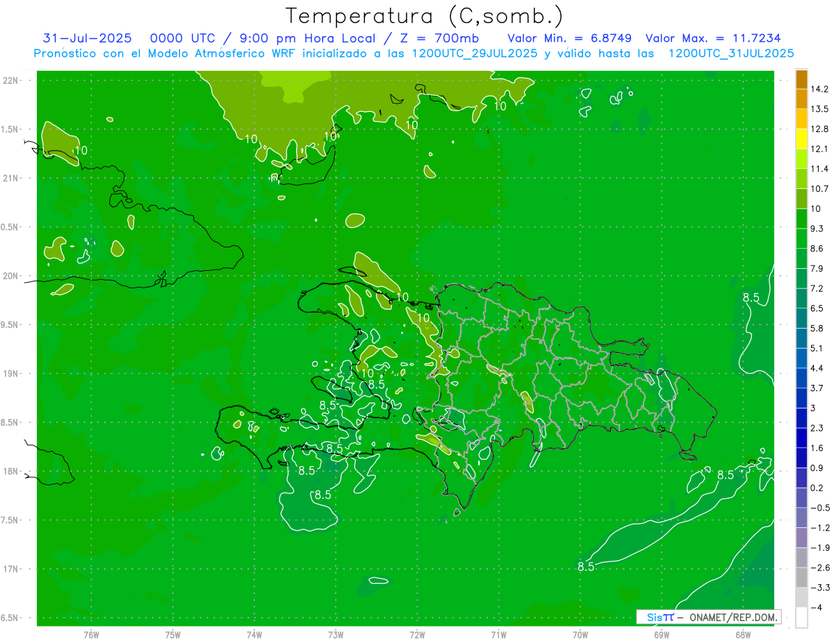The height and width of the screenshot is (644, 834).
Task: Click the '7.9' colorbar legend value
Action: click(x=817, y=268)
